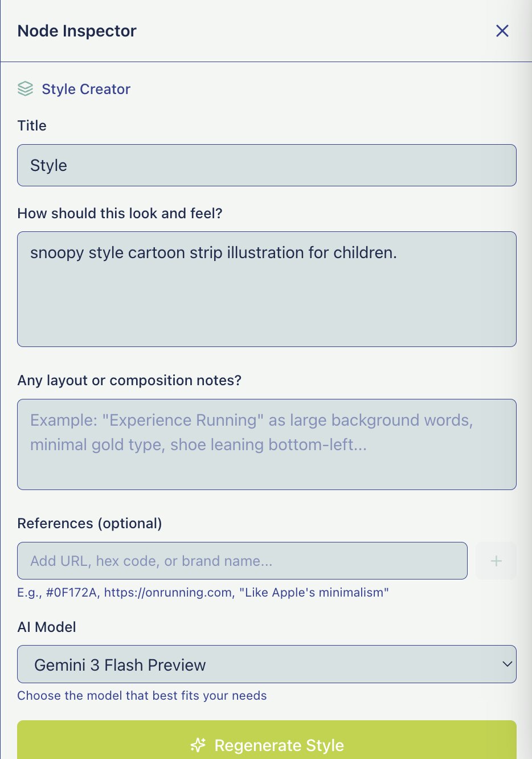Click the 'Node Inspector' panel title
Viewport: 532px width, 759px height.
pos(76,31)
